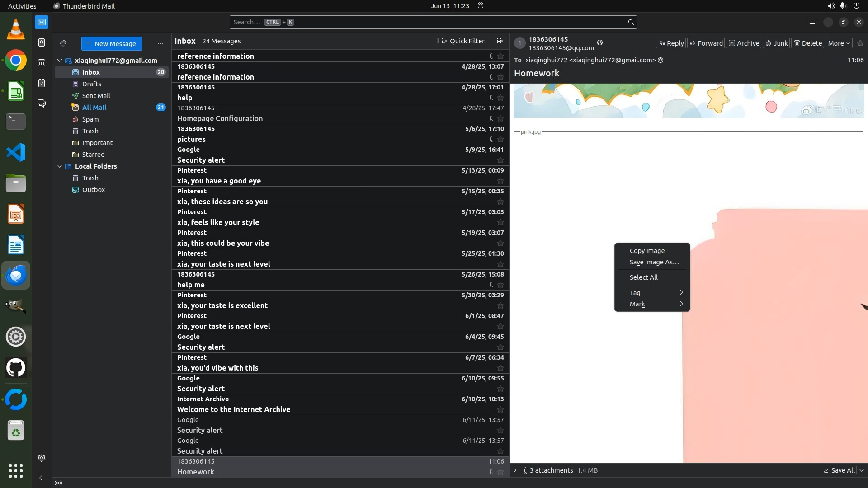Open the More actions dropdown
Screen dimensions: 868x488
point(839,43)
